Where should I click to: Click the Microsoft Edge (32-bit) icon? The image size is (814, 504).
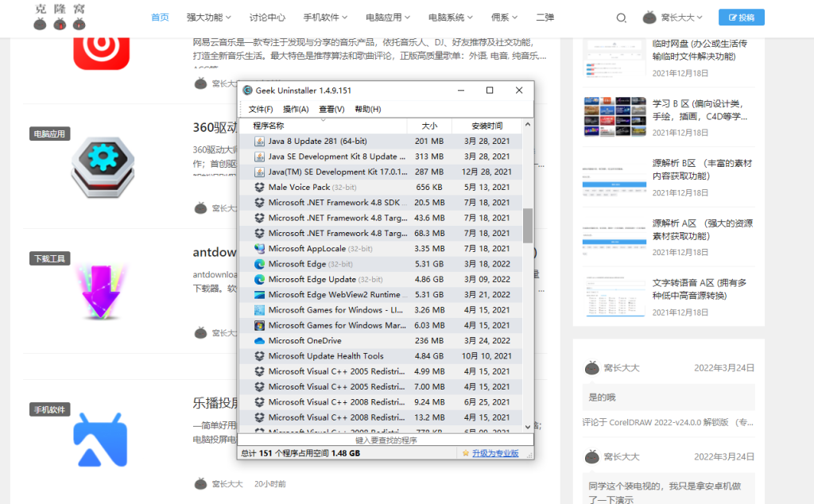click(x=259, y=264)
